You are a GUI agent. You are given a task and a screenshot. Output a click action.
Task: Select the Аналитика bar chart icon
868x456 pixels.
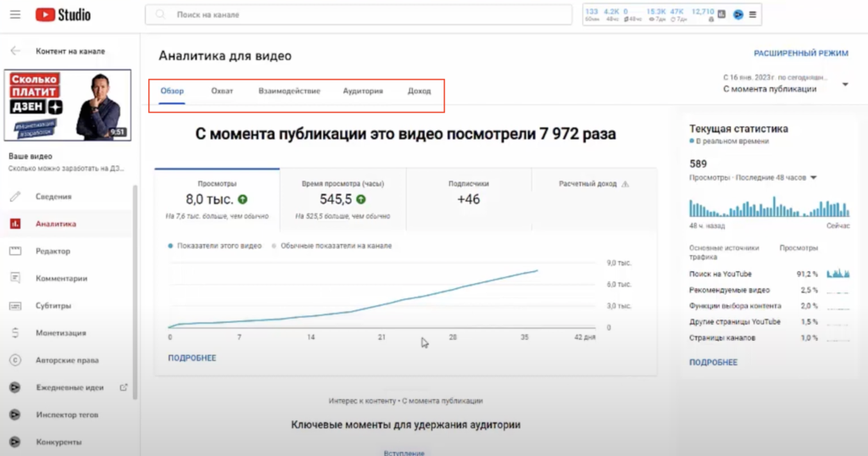click(15, 224)
